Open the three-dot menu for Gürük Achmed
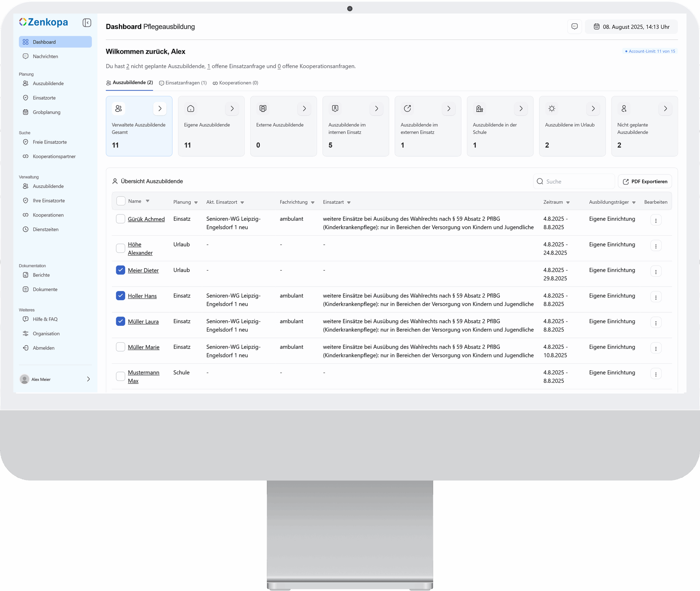Viewport: 700px width, 591px height. (x=655, y=221)
